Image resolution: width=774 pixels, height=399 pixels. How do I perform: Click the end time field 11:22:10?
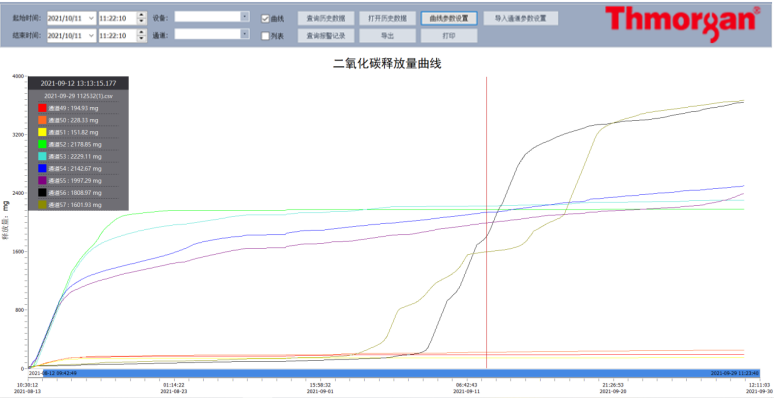tap(117, 36)
